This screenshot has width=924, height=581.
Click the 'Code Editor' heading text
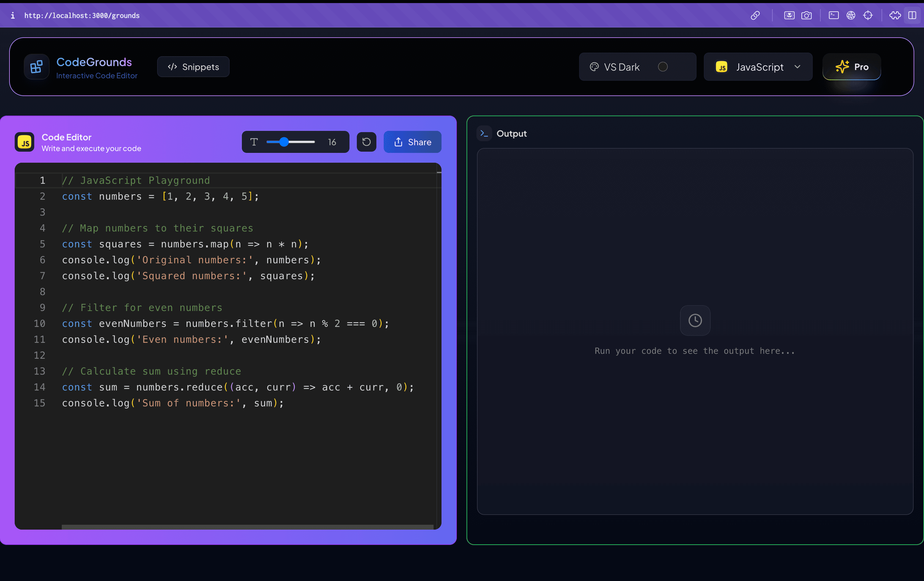point(66,137)
